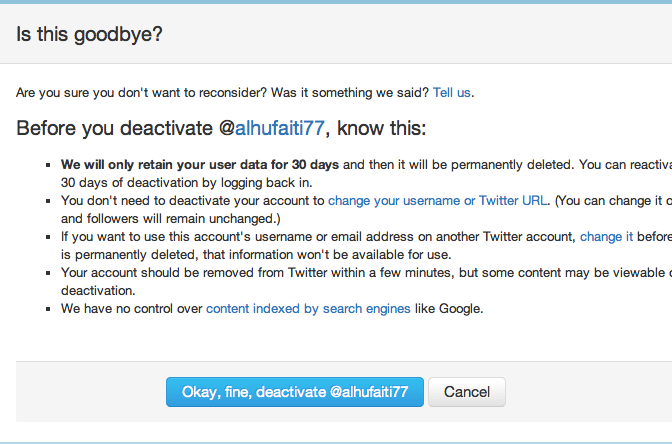Click "We have no control over" text
Viewport: 672px width, 444px height.
131,308
